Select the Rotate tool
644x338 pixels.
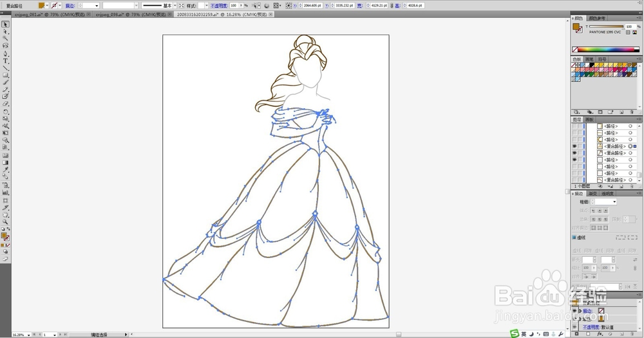pos(5,112)
